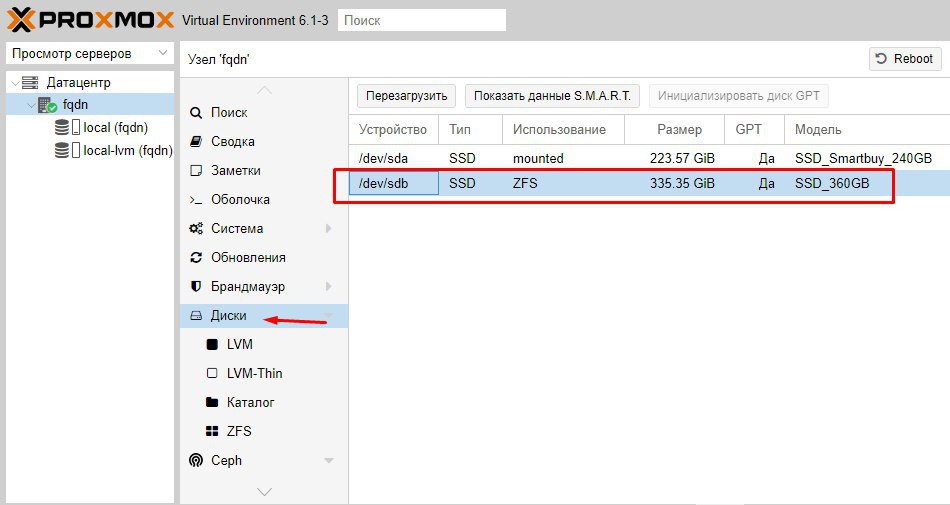The image size is (950, 505).
Task: Click the drive icon beside Диски
Action: (196, 316)
